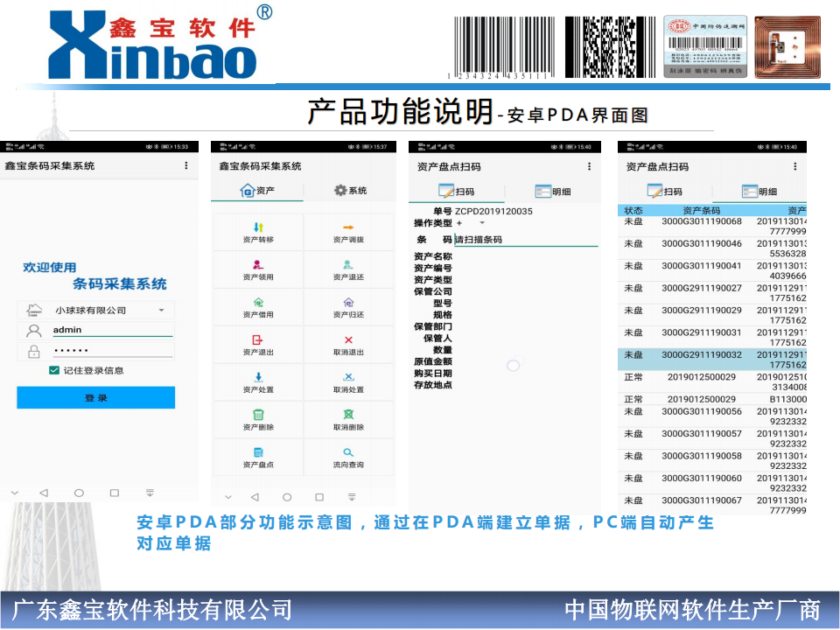Collapse navigation bar chevron on menu screen
Screen dimensions: 840x630
pos(228,497)
